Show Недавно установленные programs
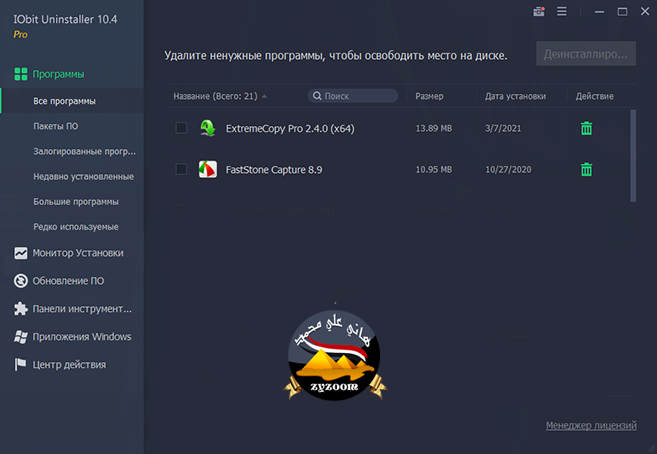Screen dimensions: 657x454 pos(83,176)
